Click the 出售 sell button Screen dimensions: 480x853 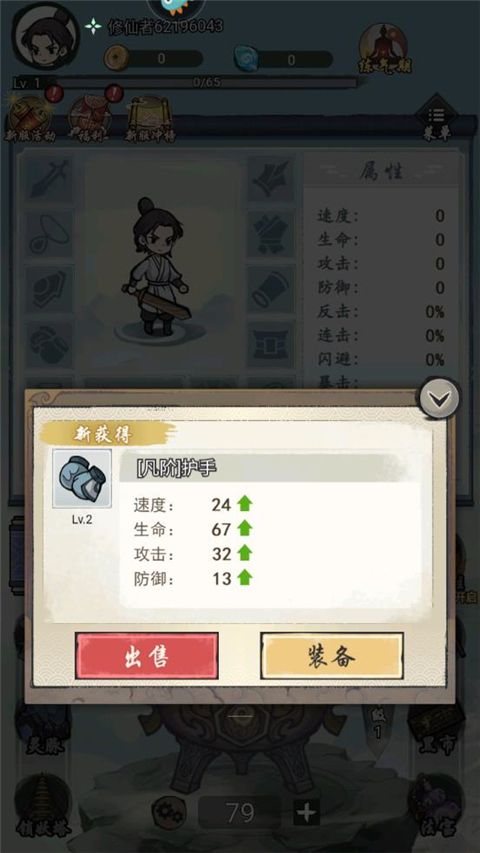[147, 656]
